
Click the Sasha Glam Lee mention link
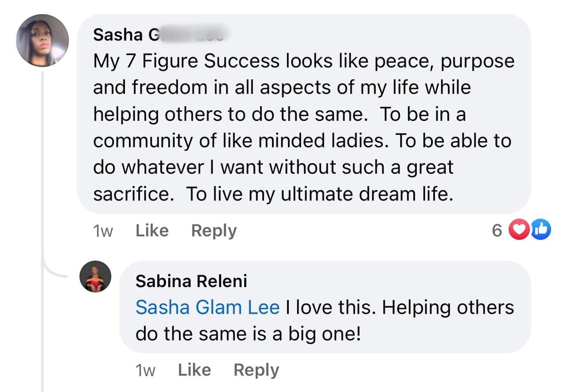[x=207, y=307]
